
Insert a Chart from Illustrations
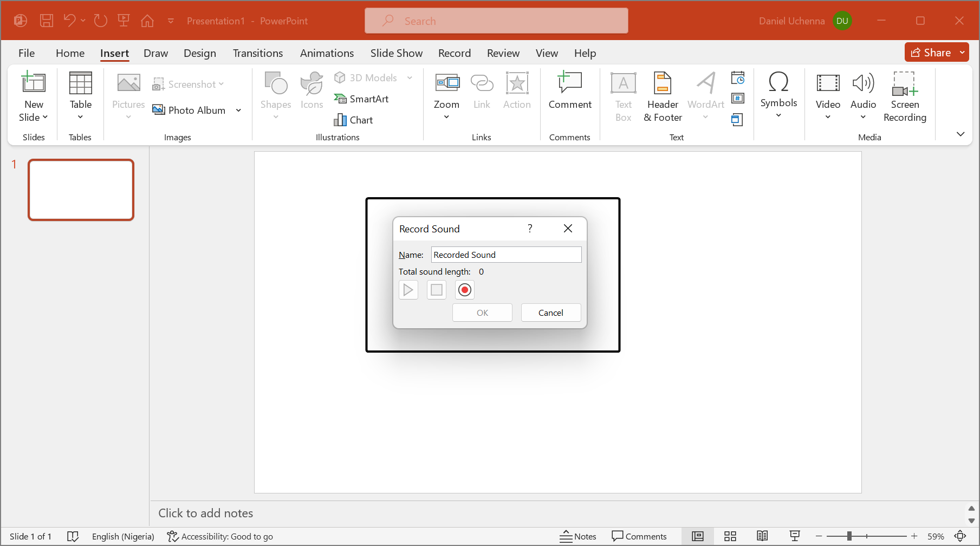point(354,120)
